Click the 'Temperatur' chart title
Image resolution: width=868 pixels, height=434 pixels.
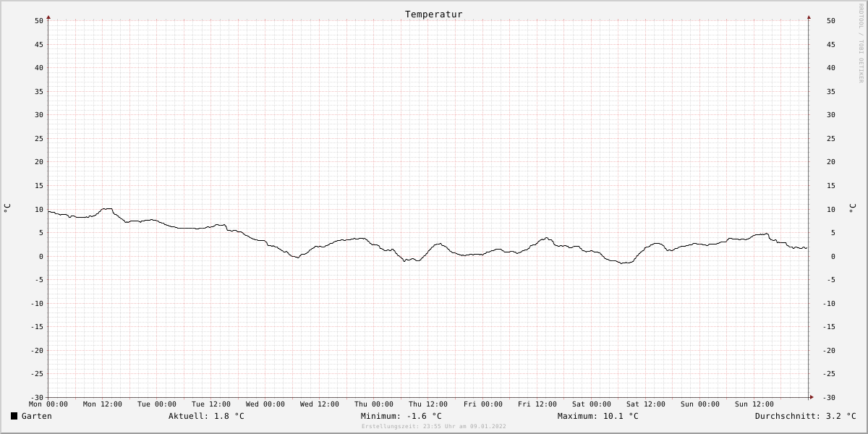434,14
